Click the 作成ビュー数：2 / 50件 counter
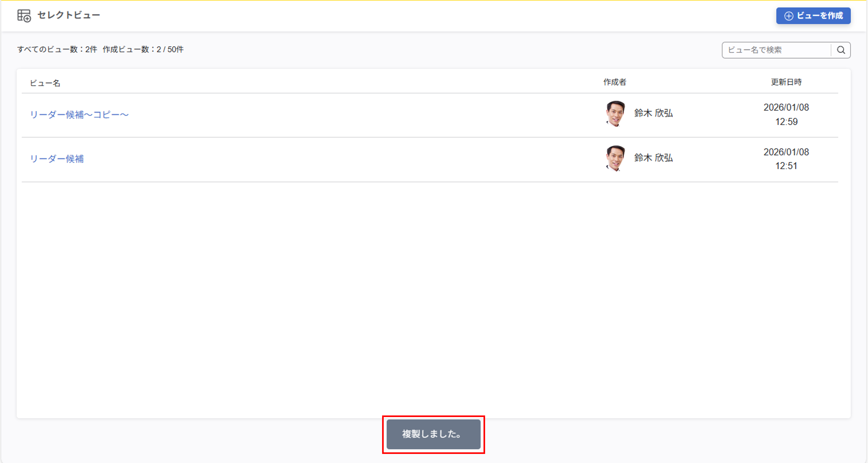Screen dimensions: 868x463 [143, 50]
